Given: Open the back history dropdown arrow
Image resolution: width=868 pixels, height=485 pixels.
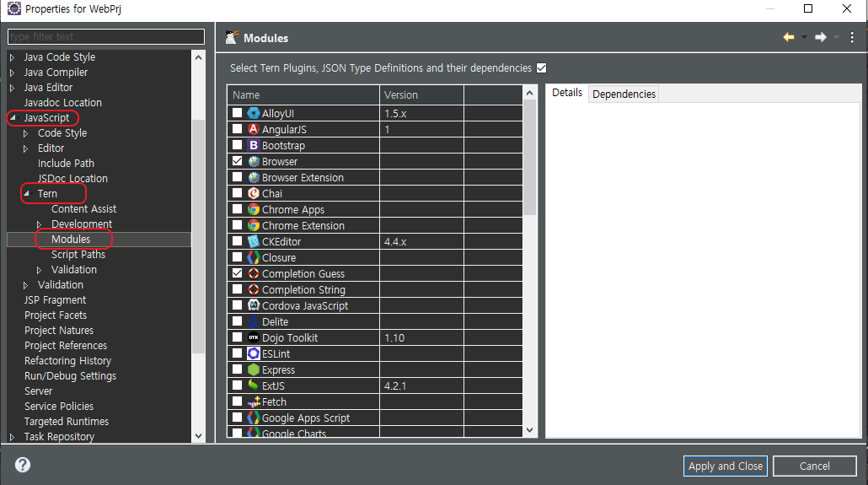Looking at the screenshot, I should [804, 37].
